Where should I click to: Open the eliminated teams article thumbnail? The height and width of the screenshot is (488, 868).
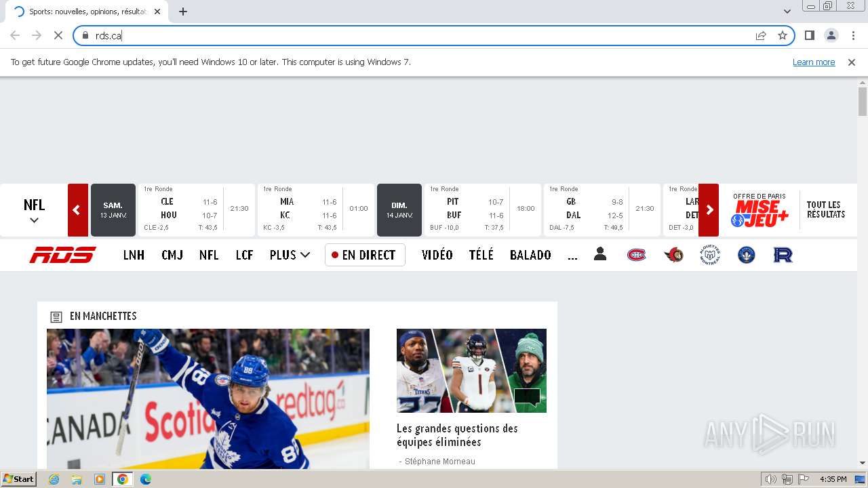tap(471, 371)
